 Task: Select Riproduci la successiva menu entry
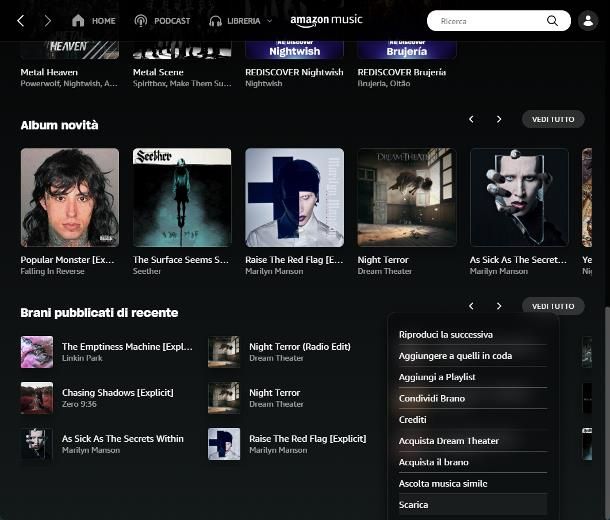click(473, 334)
